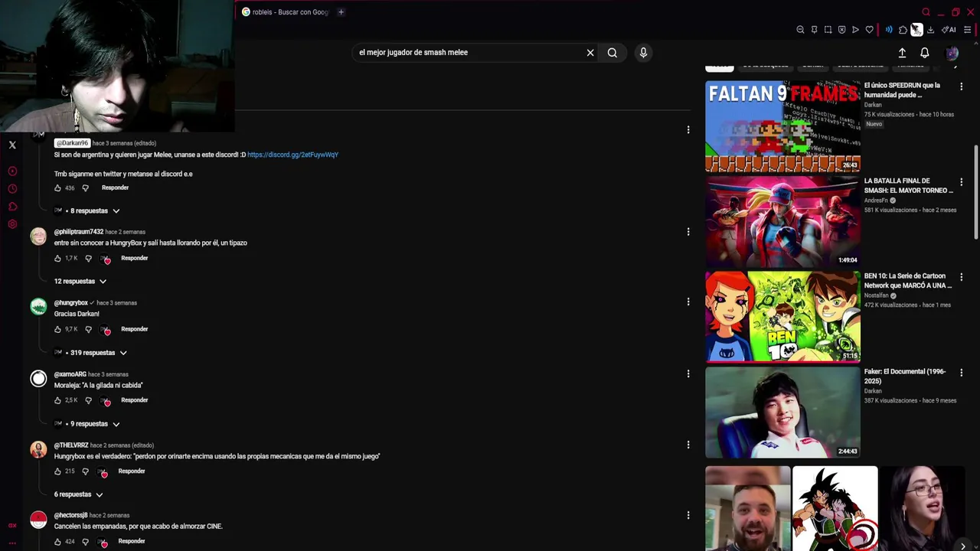Open the @hungrybox channel link

(70, 303)
